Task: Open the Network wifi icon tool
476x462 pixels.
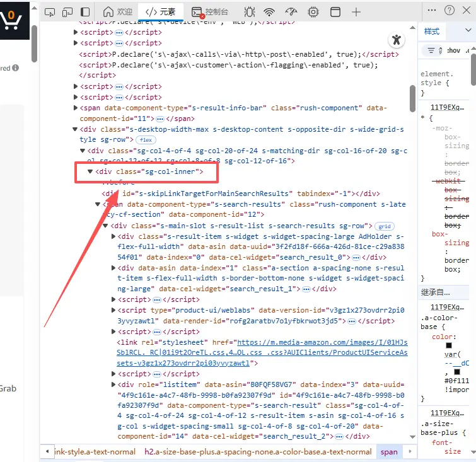Action: [x=269, y=12]
